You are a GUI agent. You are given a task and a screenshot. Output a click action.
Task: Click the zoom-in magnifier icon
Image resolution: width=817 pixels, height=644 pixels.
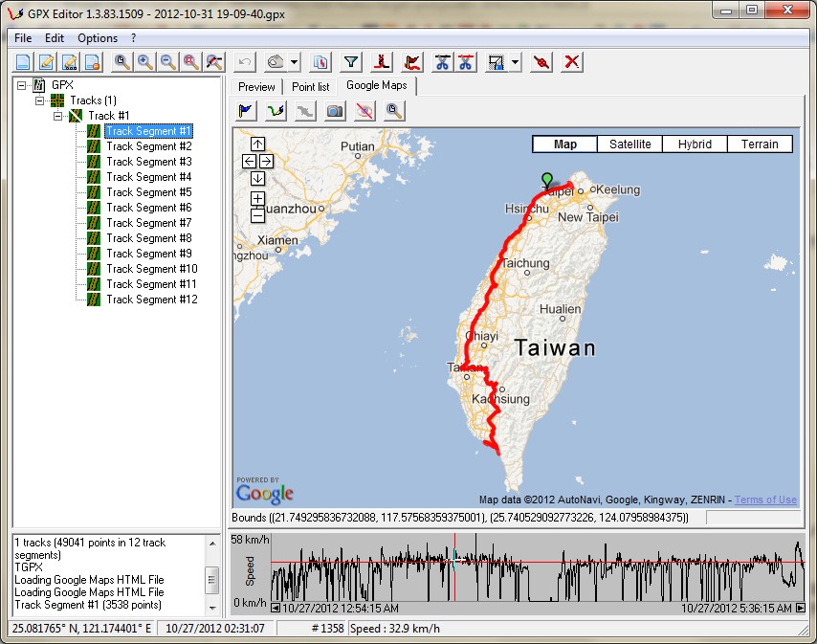(x=144, y=61)
